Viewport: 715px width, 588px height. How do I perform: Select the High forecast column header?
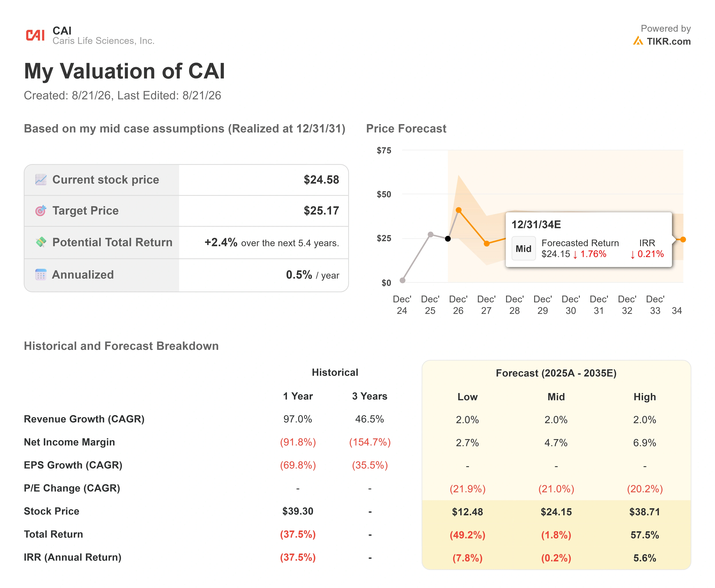(645, 397)
